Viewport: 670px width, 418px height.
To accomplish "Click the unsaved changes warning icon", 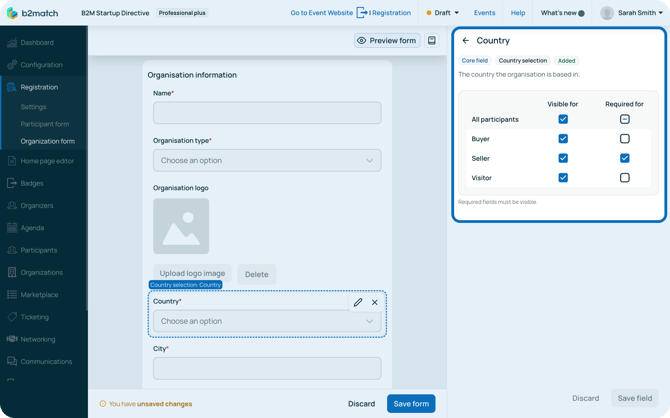I will tap(103, 403).
